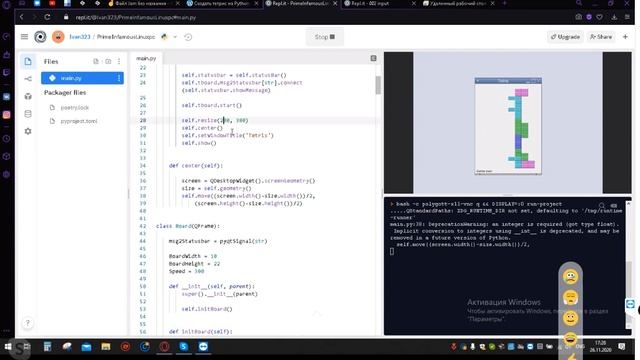Click the clear console icon
640x360 pixels.
tap(614, 205)
